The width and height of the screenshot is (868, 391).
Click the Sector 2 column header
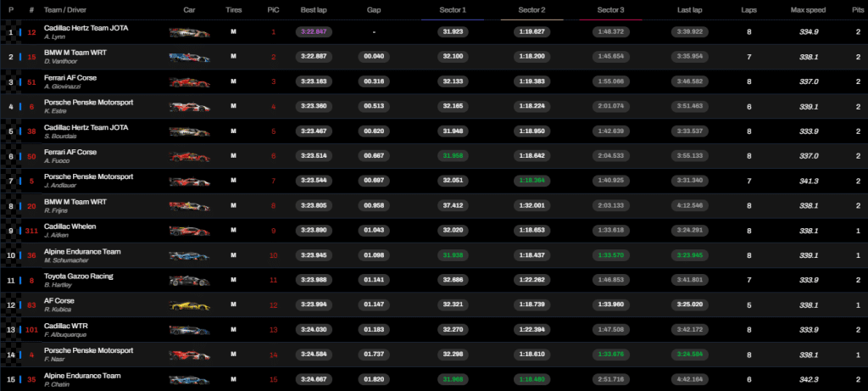[x=532, y=10]
